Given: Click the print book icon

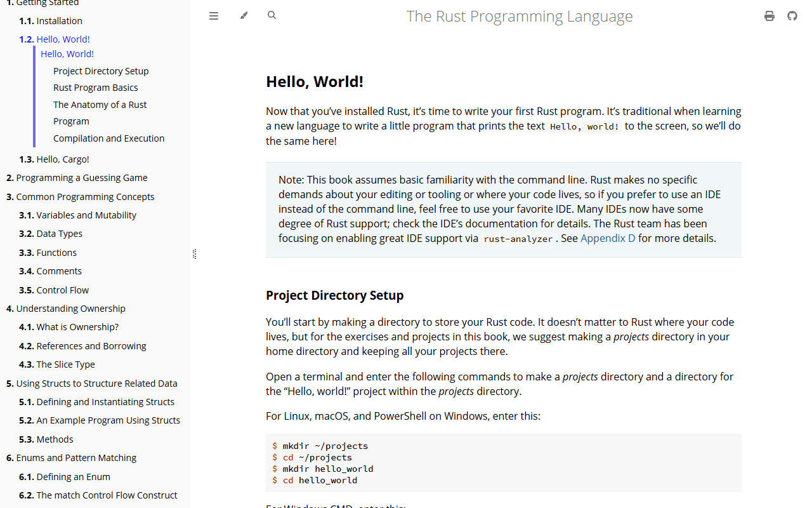Looking at the screenshot, I should [769, 16].
